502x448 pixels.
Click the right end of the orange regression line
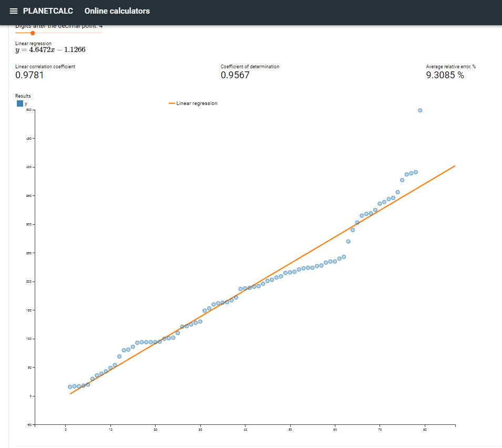454,166
